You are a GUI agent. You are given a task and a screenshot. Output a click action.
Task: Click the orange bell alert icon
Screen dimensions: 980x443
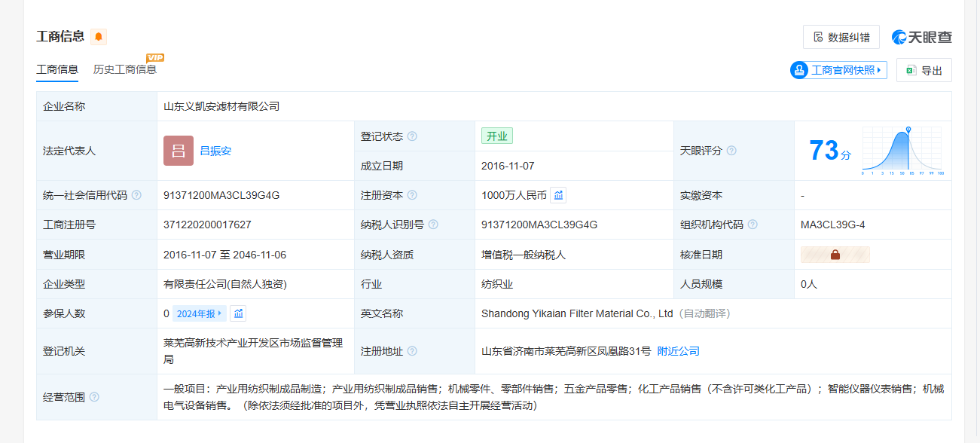click(99, 37)
